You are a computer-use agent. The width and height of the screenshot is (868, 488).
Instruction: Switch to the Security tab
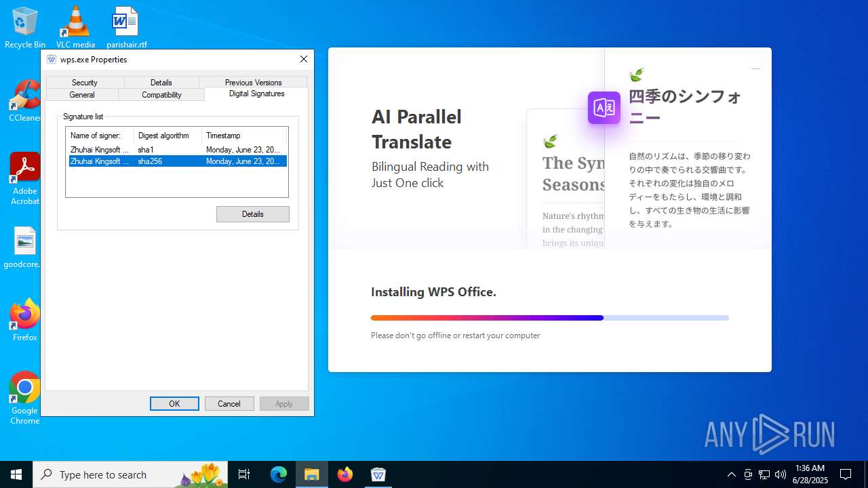click(85, 83)
